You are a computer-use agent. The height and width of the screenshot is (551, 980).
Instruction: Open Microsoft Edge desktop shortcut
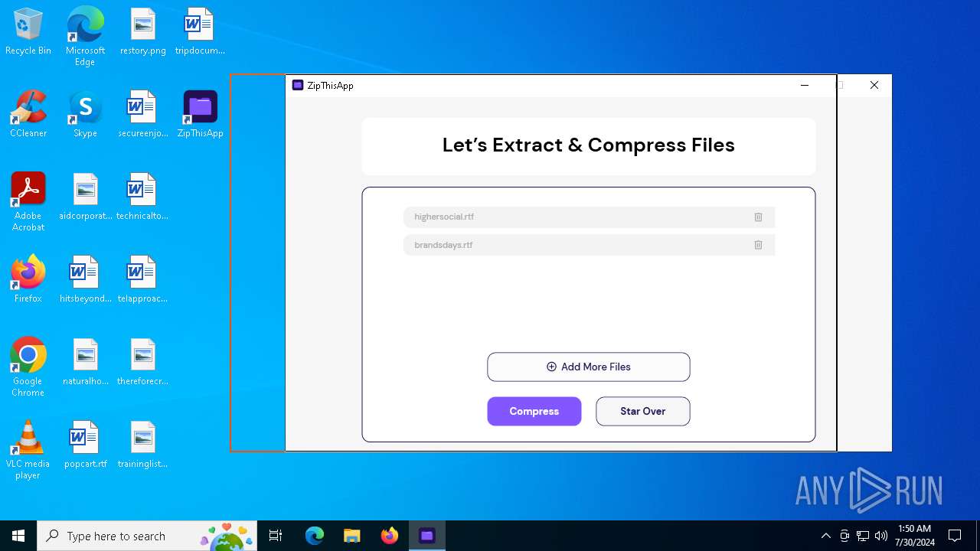85,37
